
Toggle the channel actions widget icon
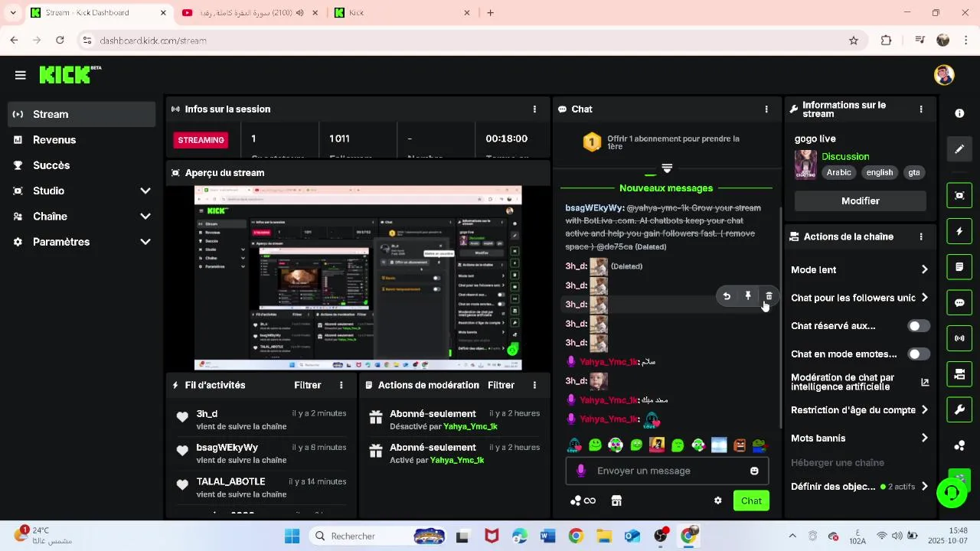(x=959, y=374)
